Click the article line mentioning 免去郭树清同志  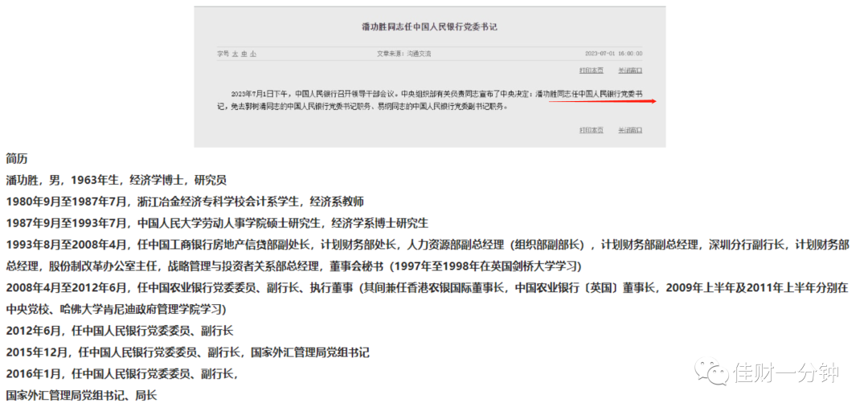362,106
